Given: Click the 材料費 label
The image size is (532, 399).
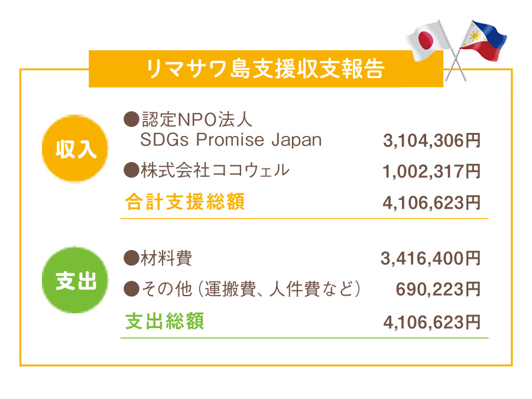Looking at the screenshot, I should tap(166, 258).
